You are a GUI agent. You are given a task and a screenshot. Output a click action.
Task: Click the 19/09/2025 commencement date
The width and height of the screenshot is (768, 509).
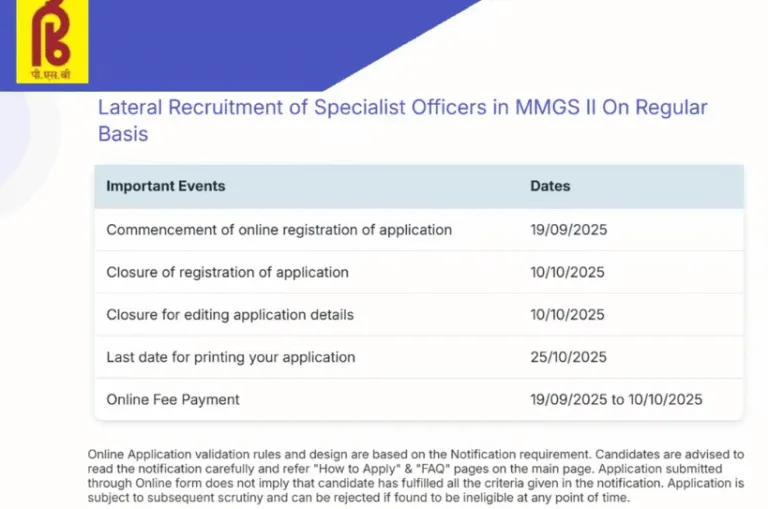[x=569, y=230]
